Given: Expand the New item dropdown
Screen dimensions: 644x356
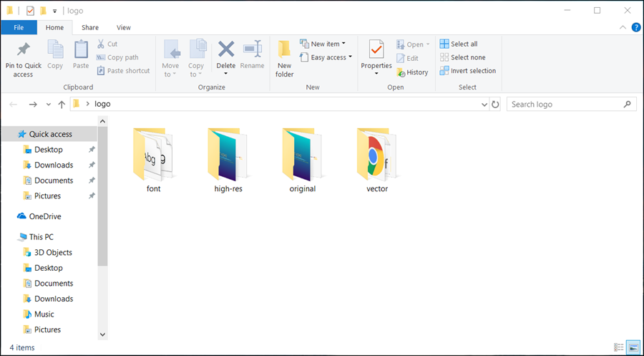Looking at the screenshot, I should (343, 44).
